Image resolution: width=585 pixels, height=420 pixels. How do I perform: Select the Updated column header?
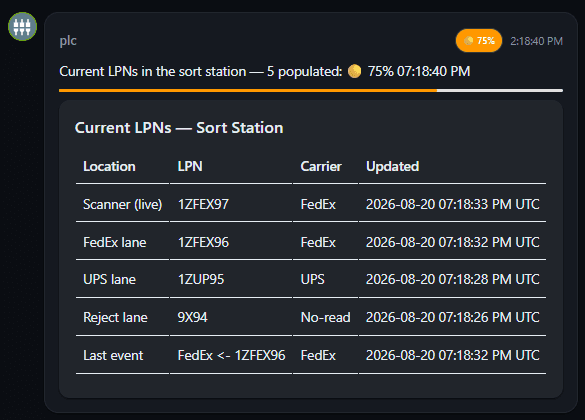pos(392,166)
